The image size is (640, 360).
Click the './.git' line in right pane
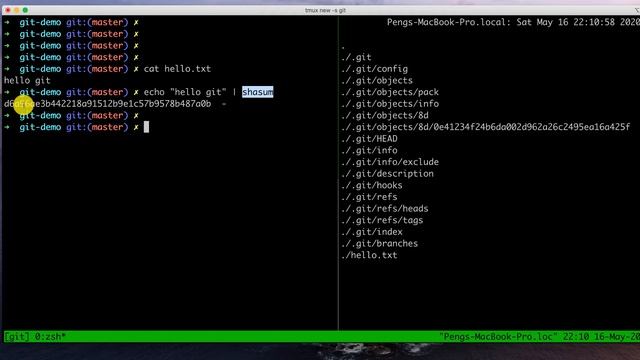click(356, 57)
